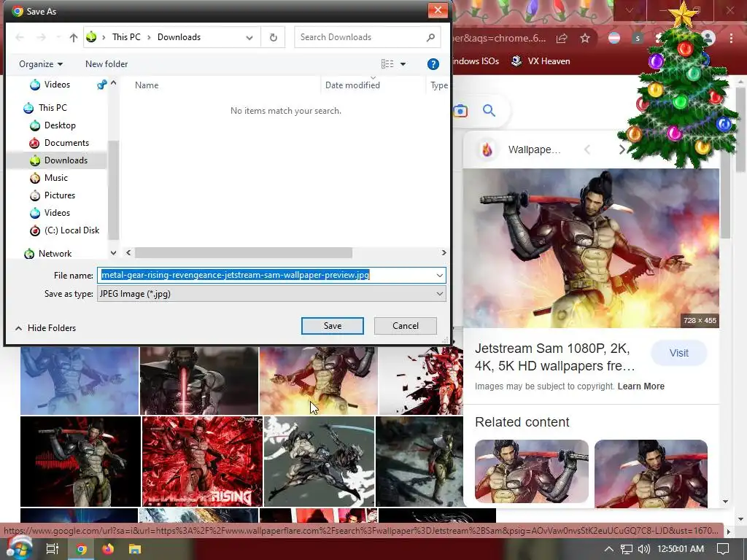
Task: Select This PC in the navigation tree
Action: 53,108
